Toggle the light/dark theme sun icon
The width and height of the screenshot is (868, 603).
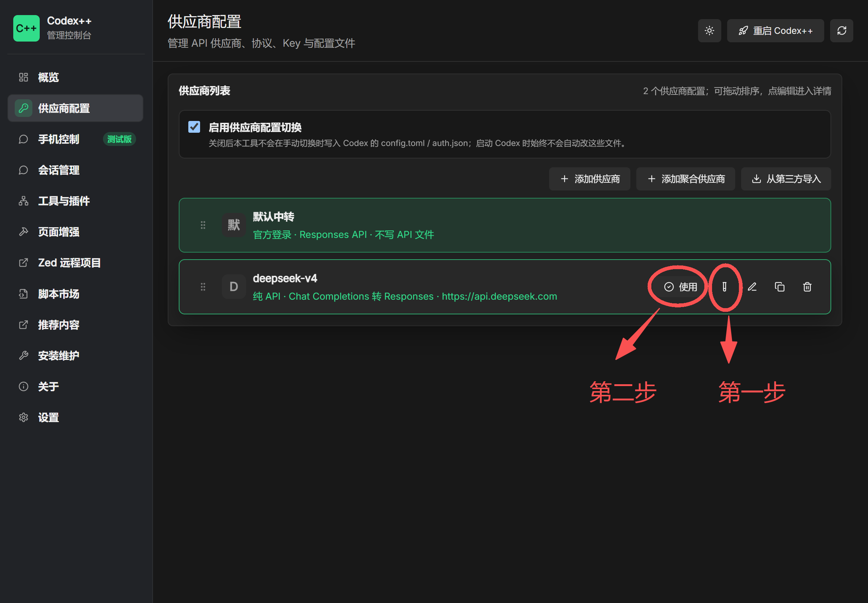(x=709, y=31)
